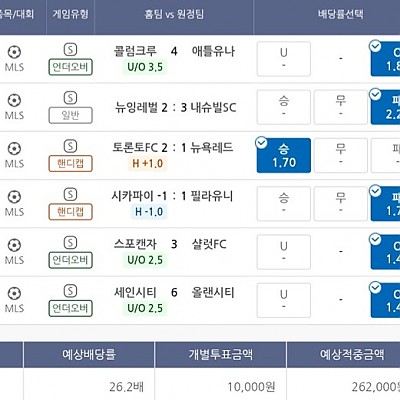This screenshot has width=400, height=400.
Task: Click soccer ball icon for 콜럼크루 match
Action: pyautogui.click(x=14, y=52)
